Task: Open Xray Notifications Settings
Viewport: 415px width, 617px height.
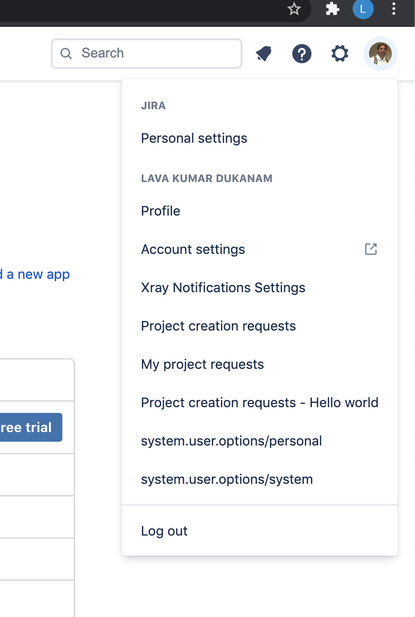Action: point(260,288)
